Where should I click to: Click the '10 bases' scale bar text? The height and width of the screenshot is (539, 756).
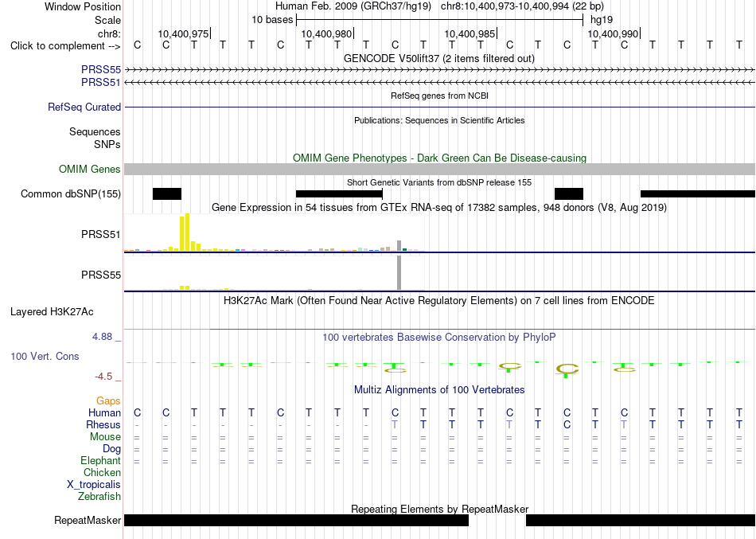272,20
